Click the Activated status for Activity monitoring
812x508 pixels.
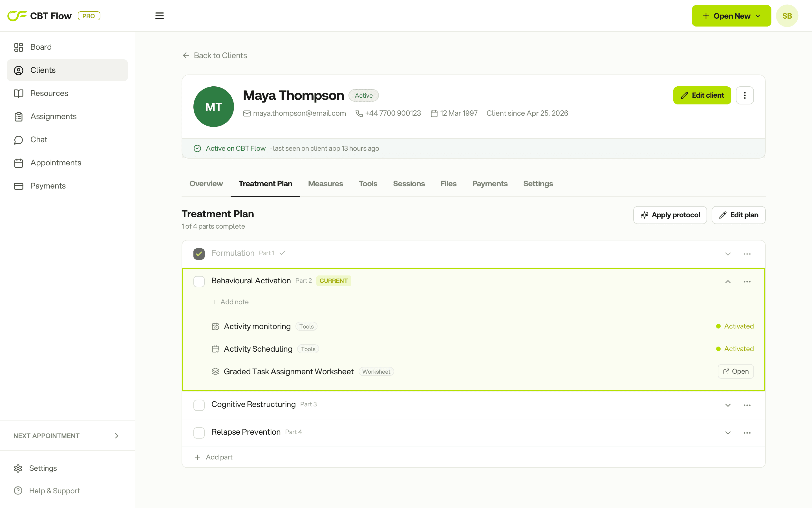click(735, 326)
